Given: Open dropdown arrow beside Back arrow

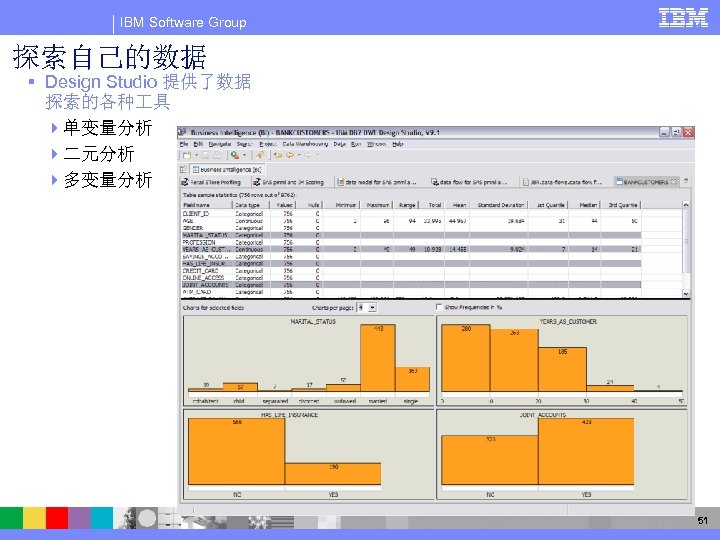Looking at the screenshot, I should [x=299, y=155].
